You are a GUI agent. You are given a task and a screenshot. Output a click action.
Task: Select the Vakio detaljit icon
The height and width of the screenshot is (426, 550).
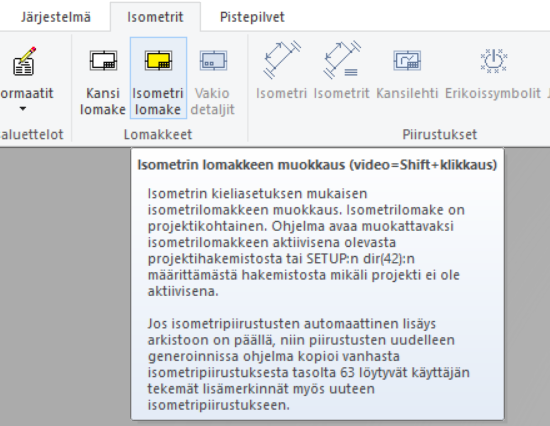click(x=213, y=61)
